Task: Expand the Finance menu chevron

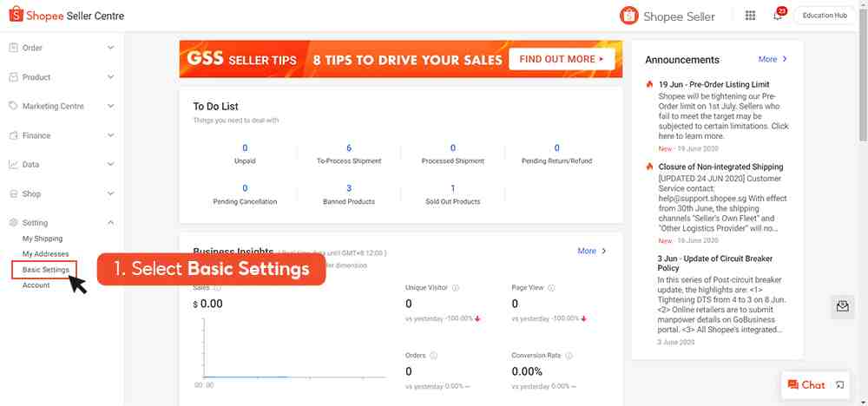Action: point(111,135)
